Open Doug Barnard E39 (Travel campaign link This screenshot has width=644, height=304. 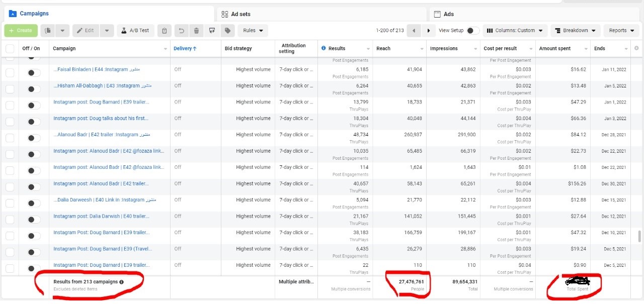[103, 249]
